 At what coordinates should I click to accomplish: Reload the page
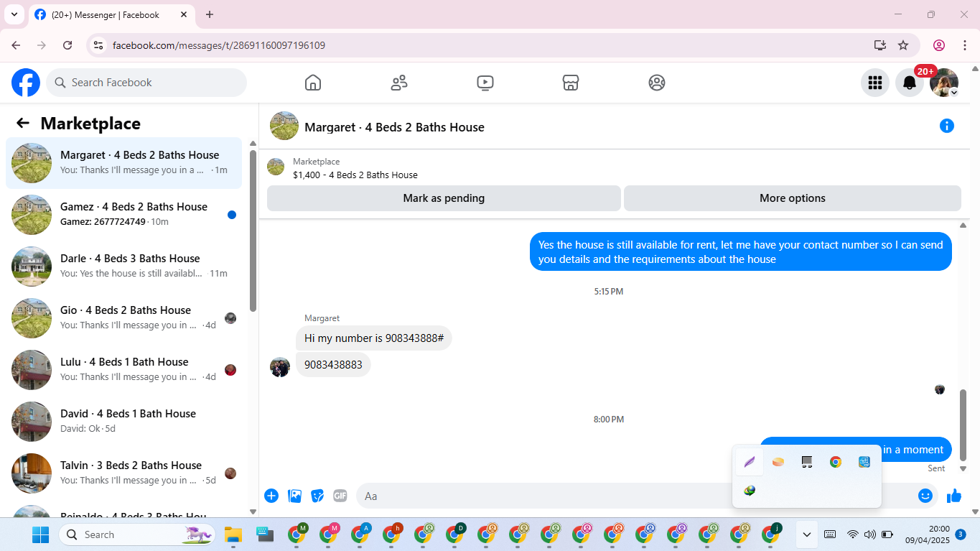(67, 45)
